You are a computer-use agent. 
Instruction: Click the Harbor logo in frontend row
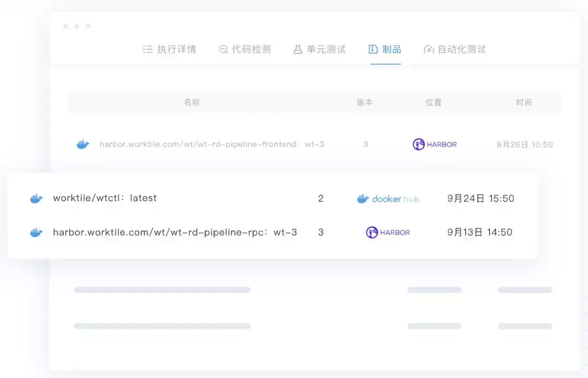(x=434, y=144)
